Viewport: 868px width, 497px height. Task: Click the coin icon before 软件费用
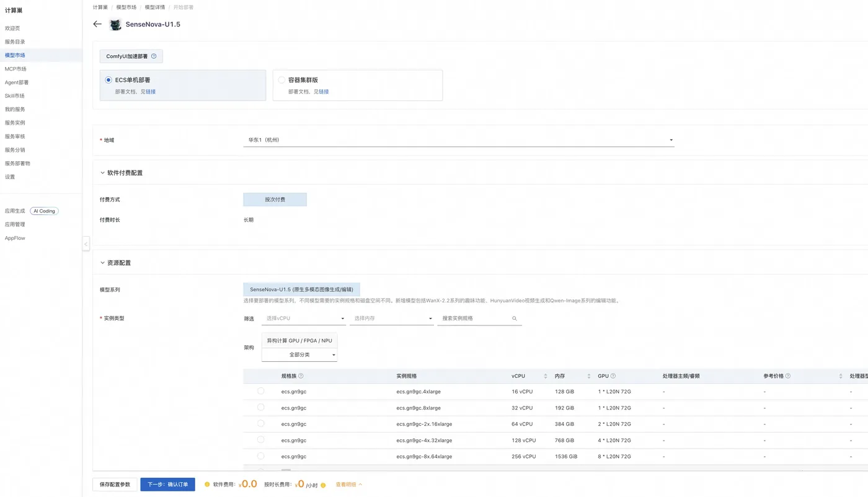[207, 485]
